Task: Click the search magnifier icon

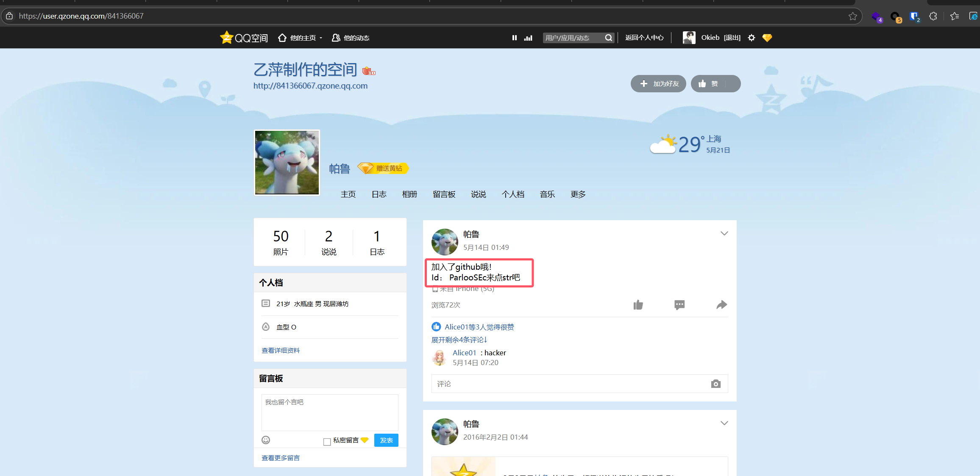Action: tap(609, 38)
